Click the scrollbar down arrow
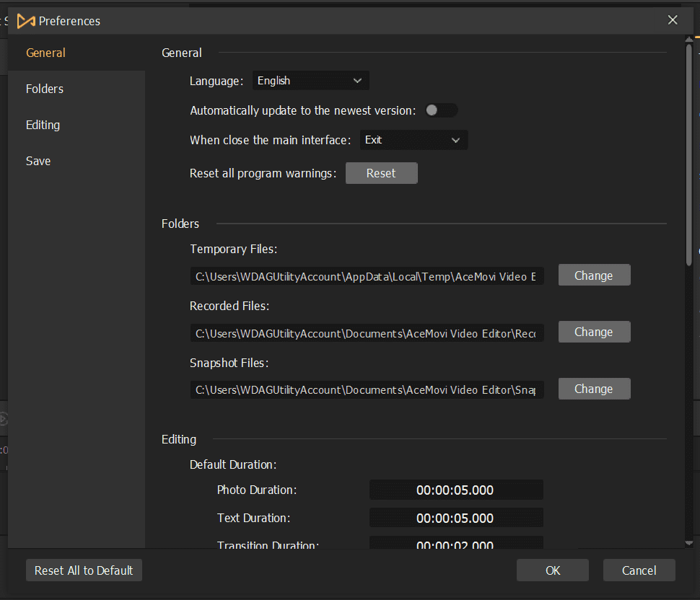The height and width of the screenshot is (600, 700). [x=689, y=543]
